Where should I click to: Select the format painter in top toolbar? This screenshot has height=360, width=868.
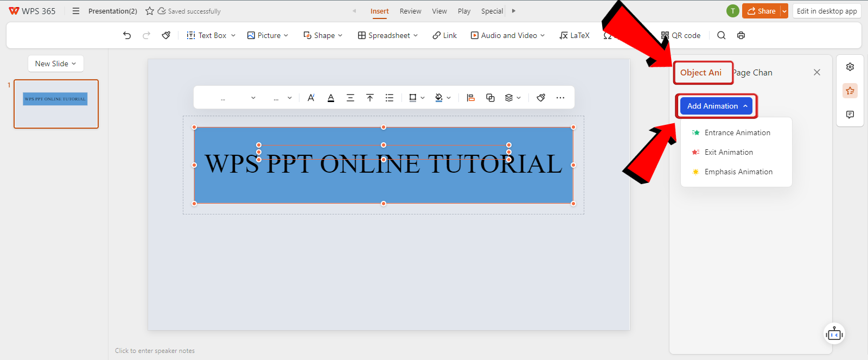click(166, 35)
